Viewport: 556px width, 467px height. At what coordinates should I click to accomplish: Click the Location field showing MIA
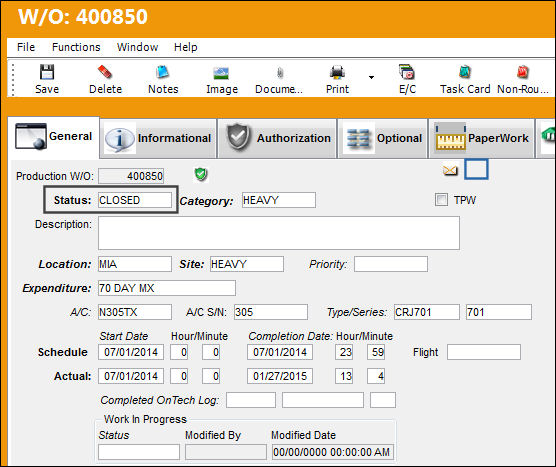[135, 264]
